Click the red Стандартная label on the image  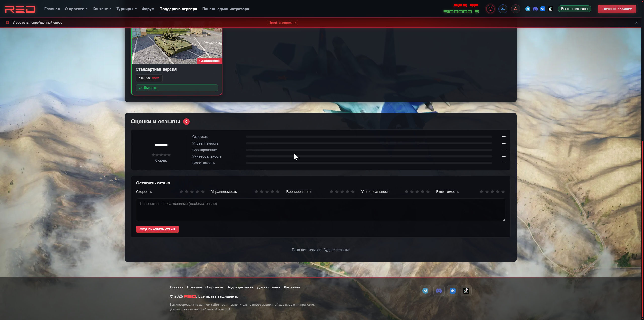click(210, 61)
